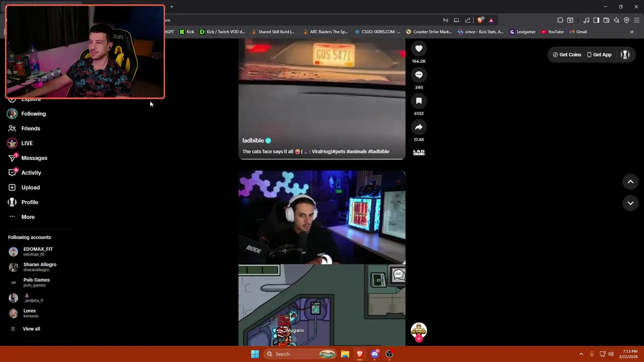Open LIVE in the sidebar
644x362 pixels.
(27, 143)
